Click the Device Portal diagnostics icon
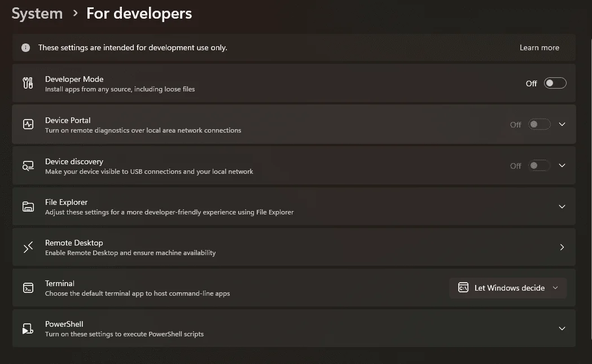The height and width of the screenshot is (364, 592). (28, 124)
